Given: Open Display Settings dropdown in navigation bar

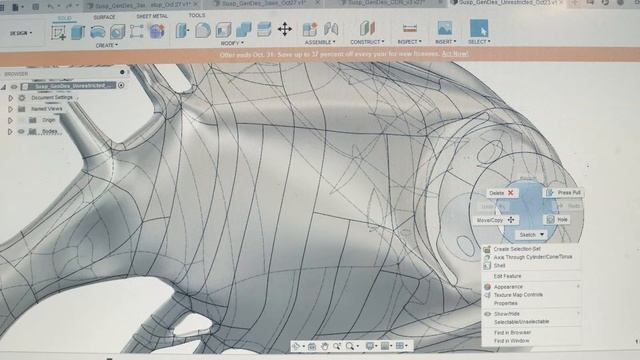Looking at the screenshot, I should tap(371, 346).
